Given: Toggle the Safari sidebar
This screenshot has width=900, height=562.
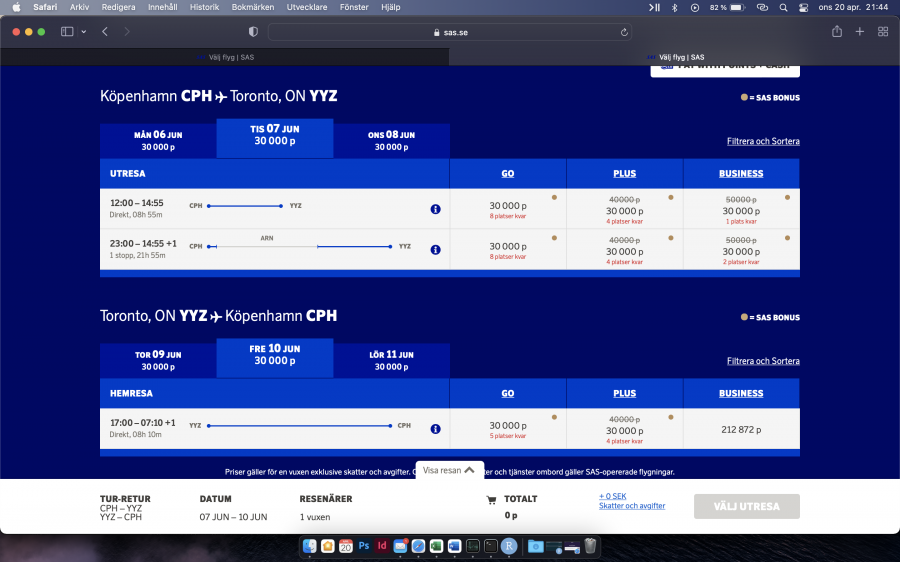Looking at the screenshot, I should pos(67,32).
